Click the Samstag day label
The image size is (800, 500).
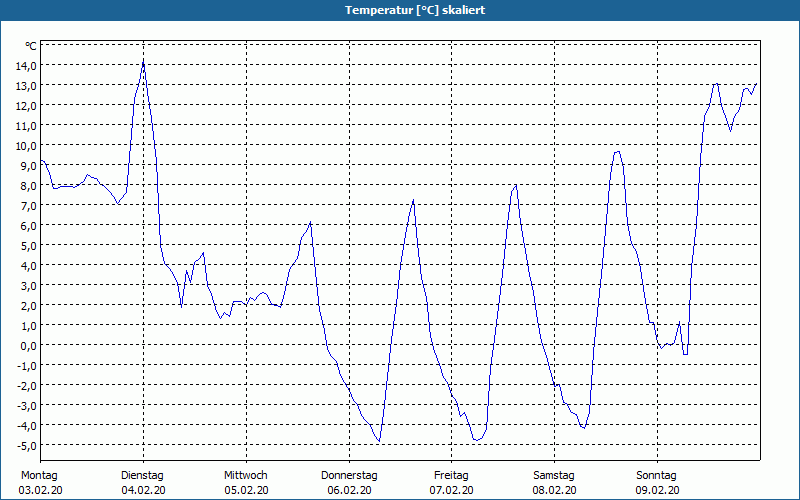coord(554,476)
